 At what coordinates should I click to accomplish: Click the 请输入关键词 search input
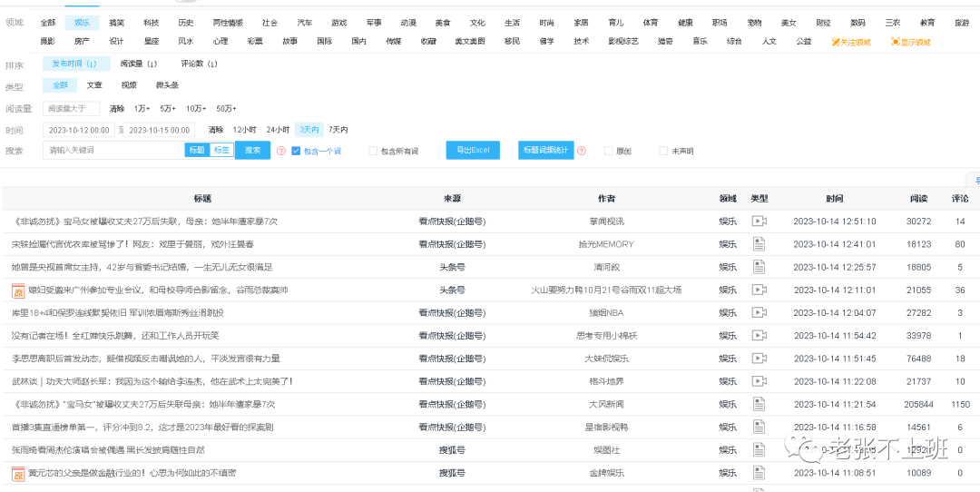pyautogui.click(x=113, y=150)
